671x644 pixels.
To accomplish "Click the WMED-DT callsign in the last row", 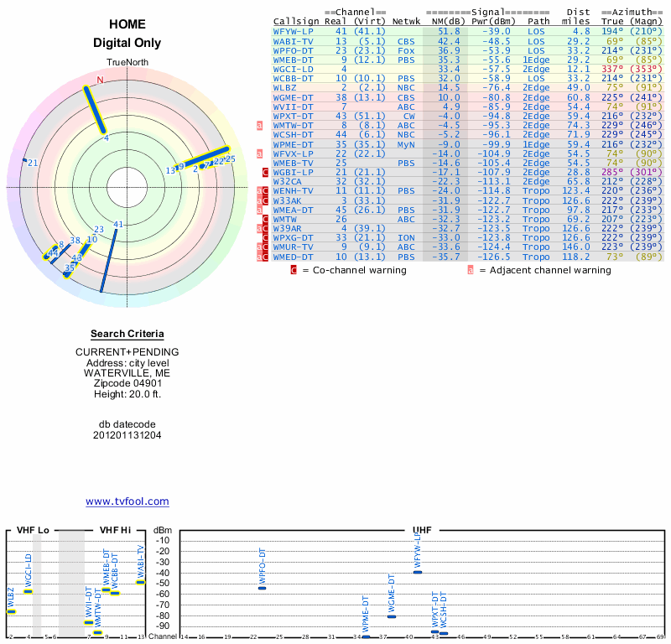I will point(294,257).
